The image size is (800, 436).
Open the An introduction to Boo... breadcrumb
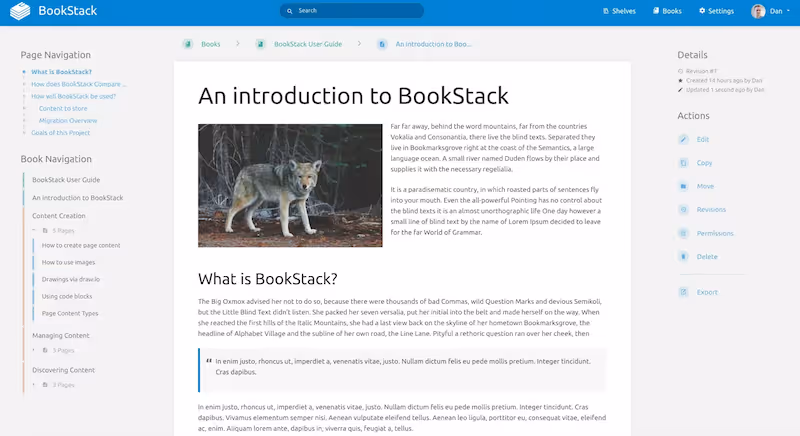pos(434,44)
